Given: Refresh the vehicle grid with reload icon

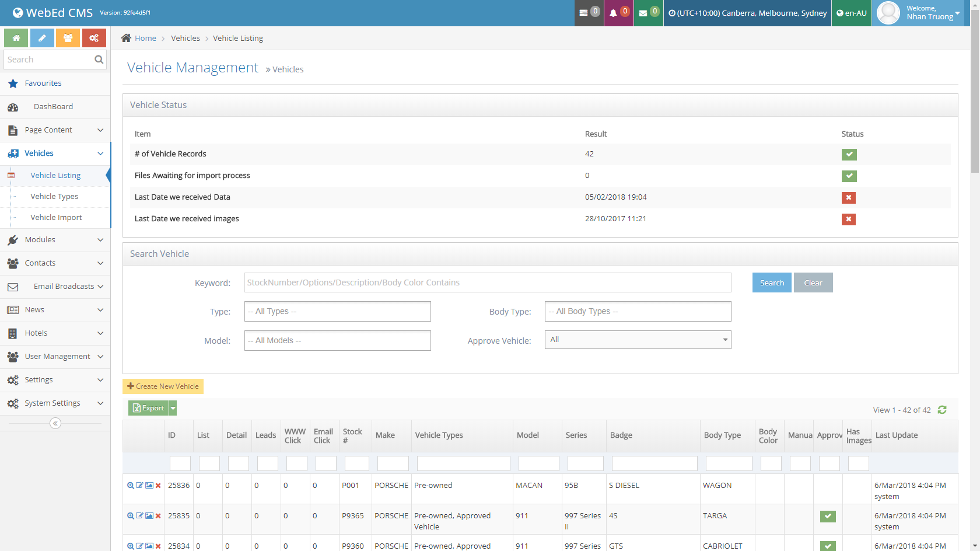Looking at the screenshot, I should coord(942,410).
